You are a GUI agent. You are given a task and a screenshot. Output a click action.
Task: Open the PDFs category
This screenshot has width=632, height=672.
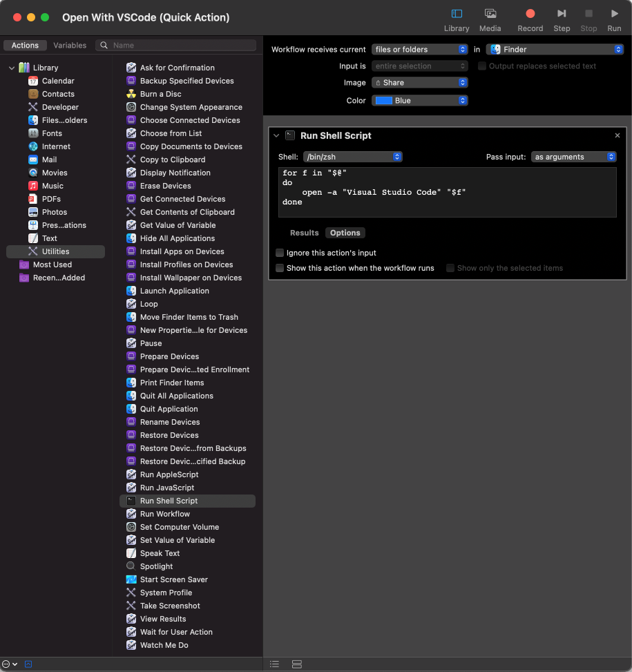pyautogui.click(x=51, y=199)
